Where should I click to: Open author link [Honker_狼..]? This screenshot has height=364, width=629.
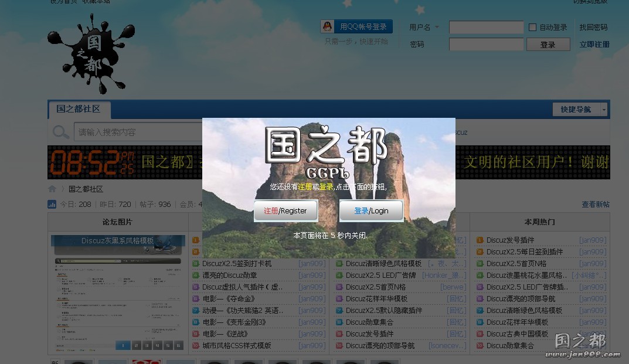(444, 275)
